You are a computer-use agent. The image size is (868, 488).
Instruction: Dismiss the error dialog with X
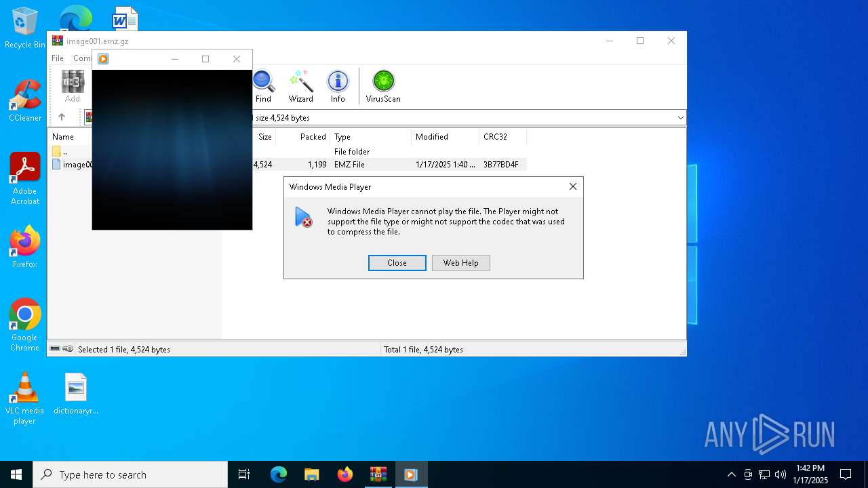tap(573, 186)
